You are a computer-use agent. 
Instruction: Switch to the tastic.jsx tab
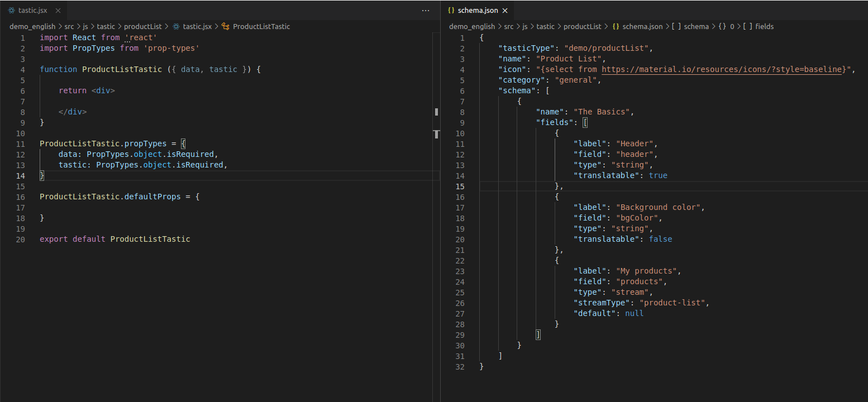click(34, 11)
